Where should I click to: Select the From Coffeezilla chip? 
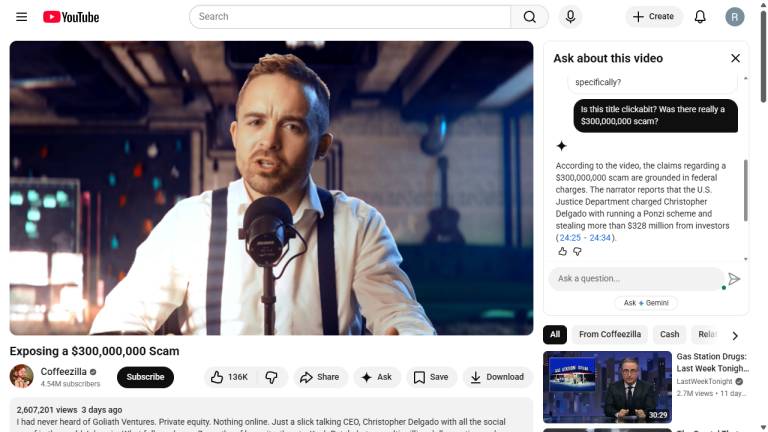click(610, 335)
